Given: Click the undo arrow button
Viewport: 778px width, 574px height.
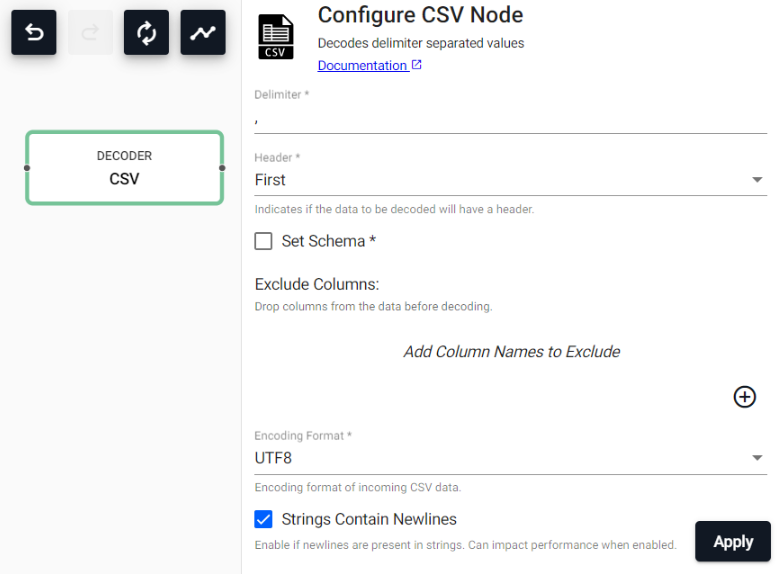Looking at the screenshot, I should (x=34, y=33).
